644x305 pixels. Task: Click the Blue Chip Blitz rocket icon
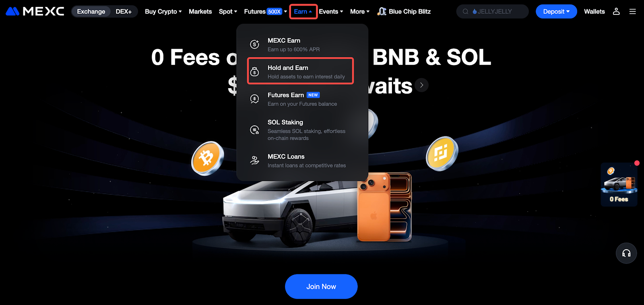382,11
